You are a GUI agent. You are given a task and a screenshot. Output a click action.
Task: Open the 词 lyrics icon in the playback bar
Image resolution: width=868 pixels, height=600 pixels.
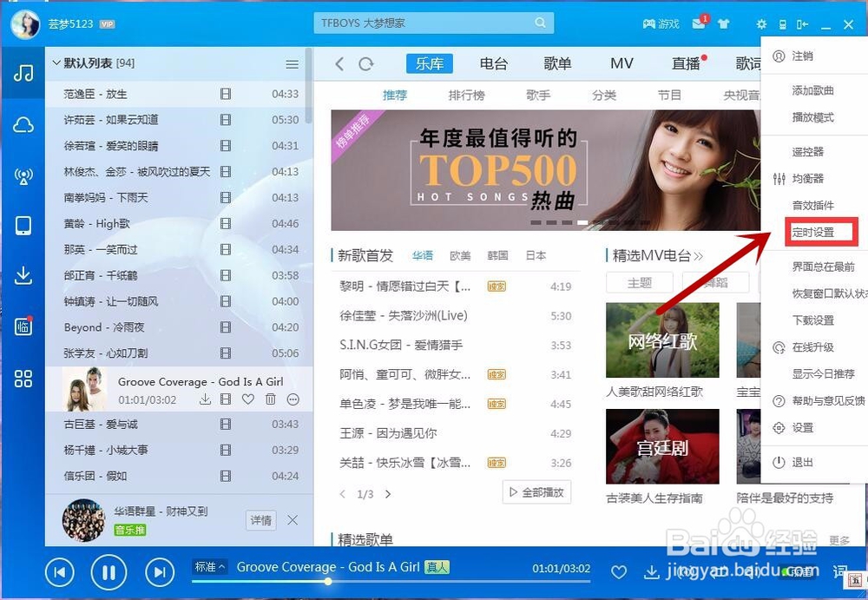pos(840,572)
